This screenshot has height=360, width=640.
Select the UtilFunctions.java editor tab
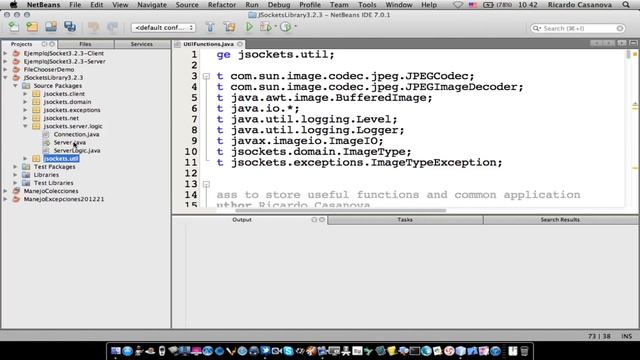tap(208, 44)
